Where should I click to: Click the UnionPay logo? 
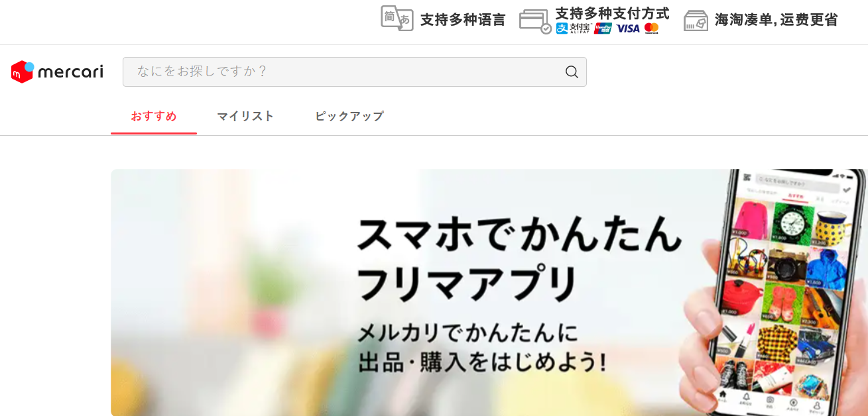coord(603,28)
